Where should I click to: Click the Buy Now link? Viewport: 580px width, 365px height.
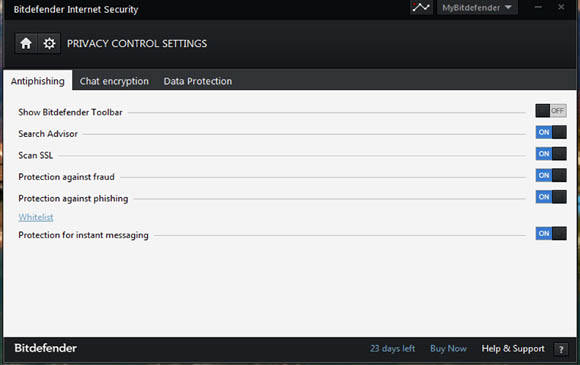click(x=448, y=349)
